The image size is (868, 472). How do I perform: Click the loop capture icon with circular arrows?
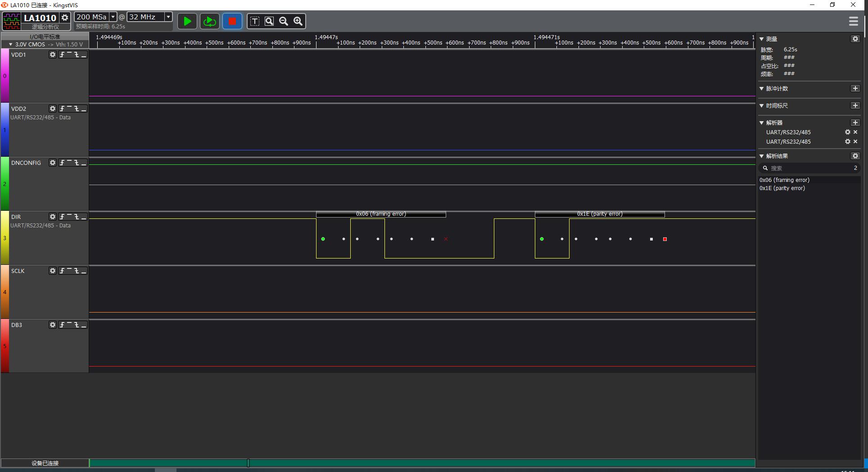pyautogui.click(x=210, y=21)
